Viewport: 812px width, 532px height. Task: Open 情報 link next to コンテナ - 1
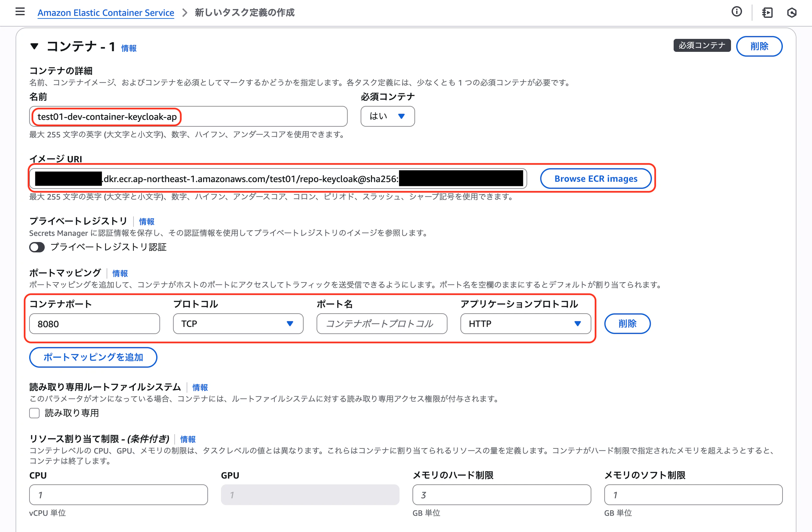129,48
